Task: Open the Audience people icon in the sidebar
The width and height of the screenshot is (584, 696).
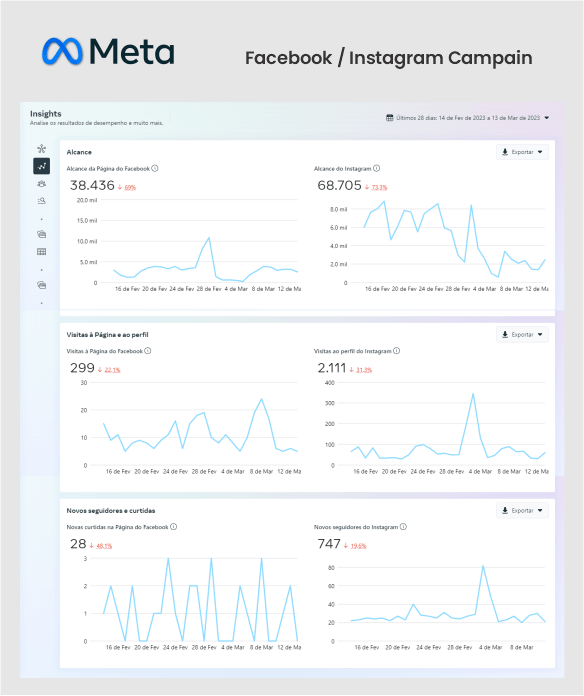Action: click(x=42, y=184)
